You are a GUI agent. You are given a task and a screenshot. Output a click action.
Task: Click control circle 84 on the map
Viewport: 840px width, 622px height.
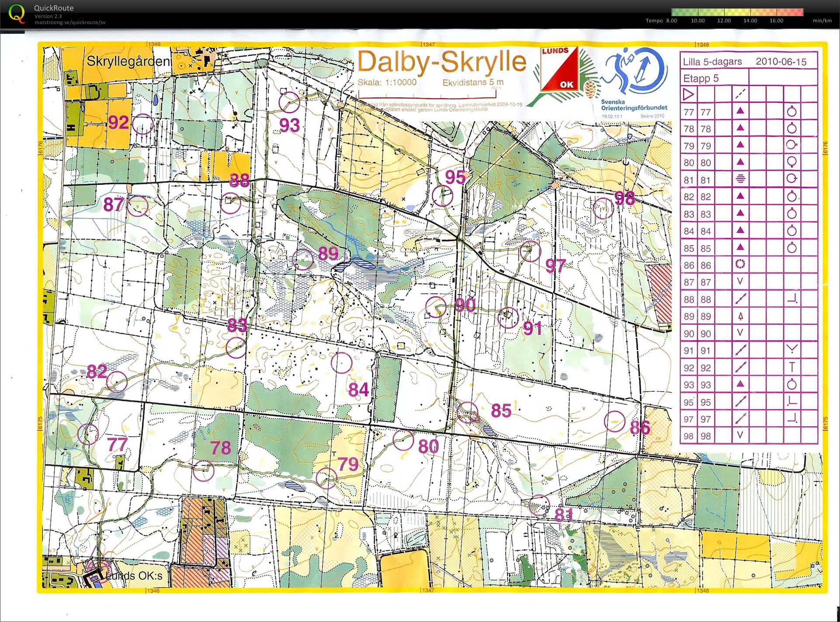(x=341, y=363)
